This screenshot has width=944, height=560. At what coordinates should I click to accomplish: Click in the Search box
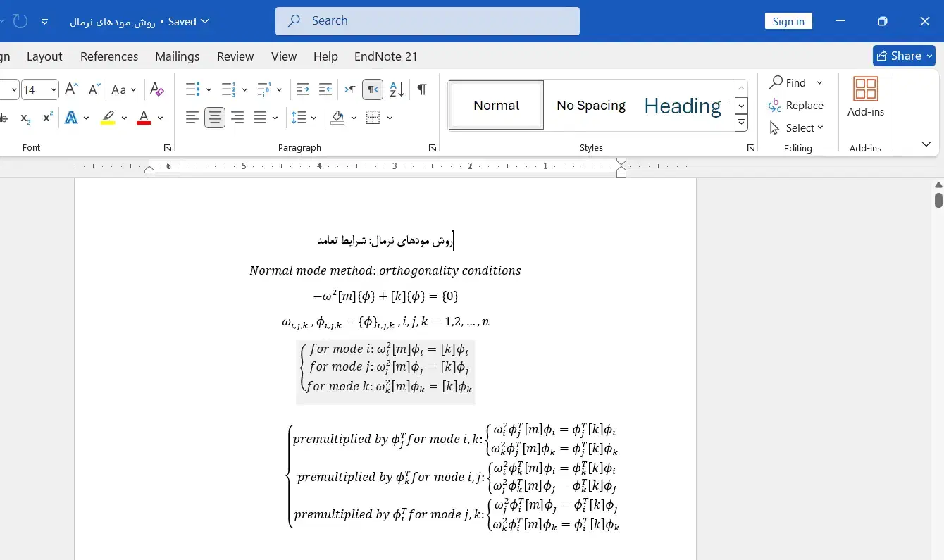pyautogui.click(x=427, y=21)
